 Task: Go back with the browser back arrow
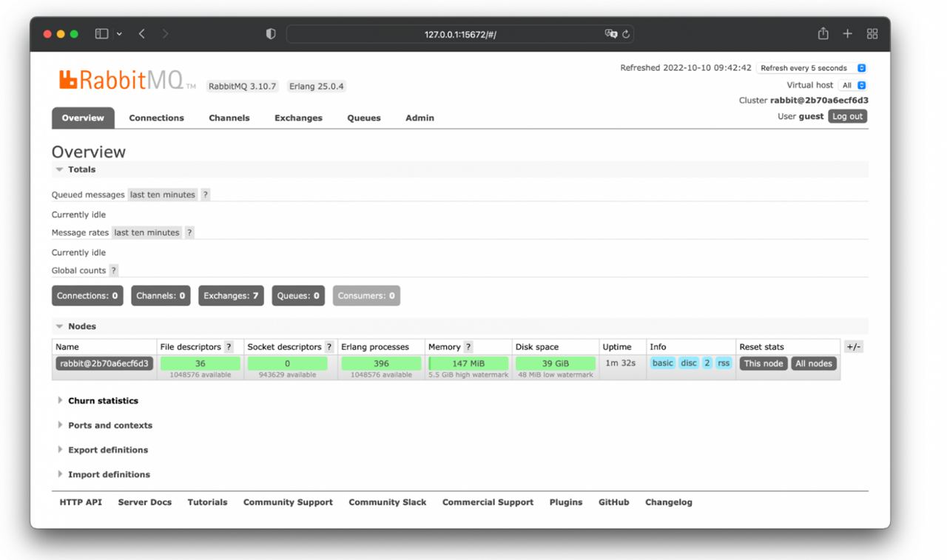(x=141, y=34)
